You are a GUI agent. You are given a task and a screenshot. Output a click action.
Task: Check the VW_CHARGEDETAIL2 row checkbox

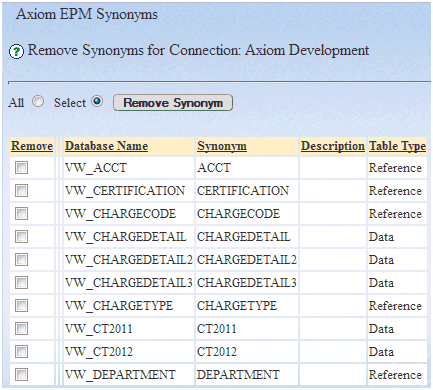(21, 259)
